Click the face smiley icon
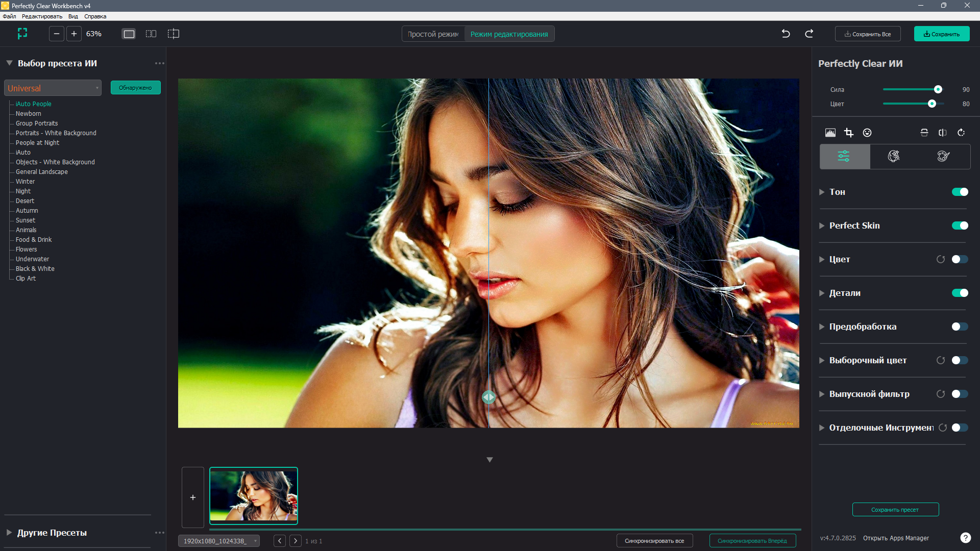The width and height of the screenshot is (980, 551). click(x=867, y=133)
